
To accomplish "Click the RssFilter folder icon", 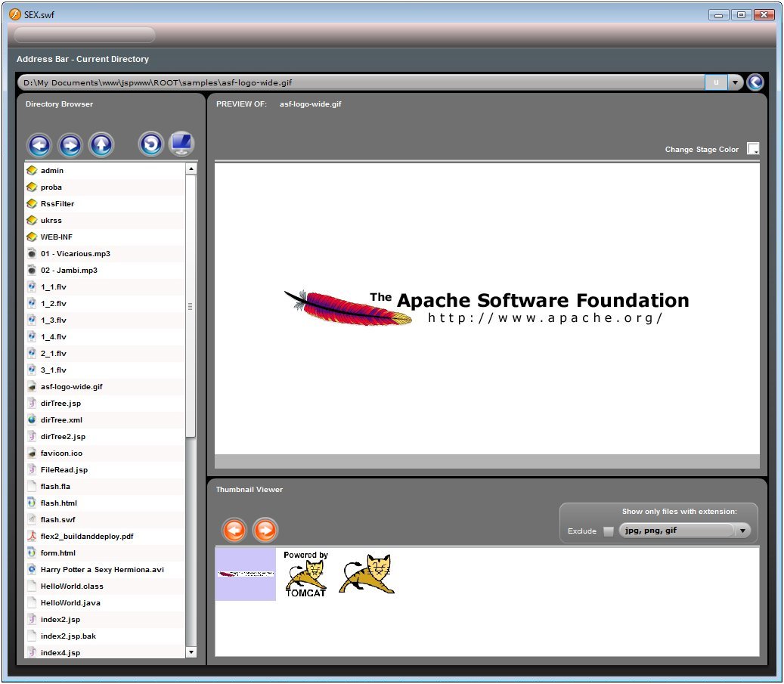I will [32, 203].
